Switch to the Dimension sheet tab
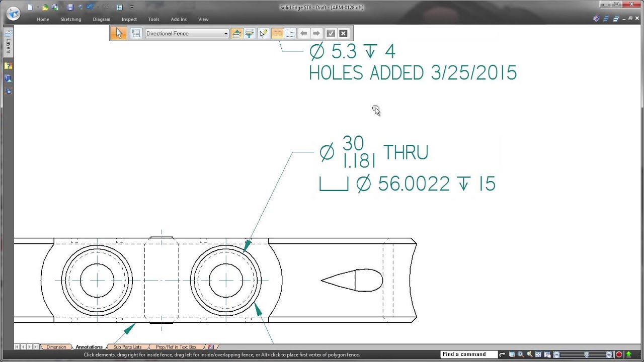The height and width of the screenshot is (362, 644). [56, 347]
